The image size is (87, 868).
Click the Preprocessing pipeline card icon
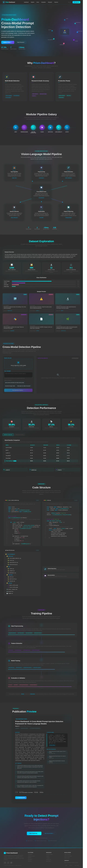[x=41, y=167]
